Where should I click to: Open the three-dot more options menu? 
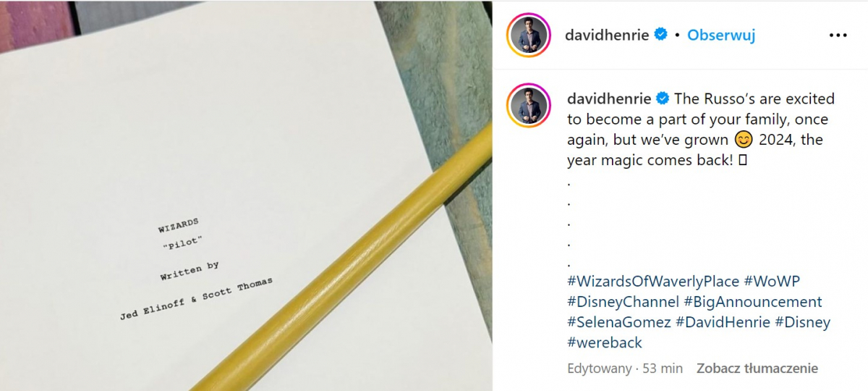pos(838,35)
